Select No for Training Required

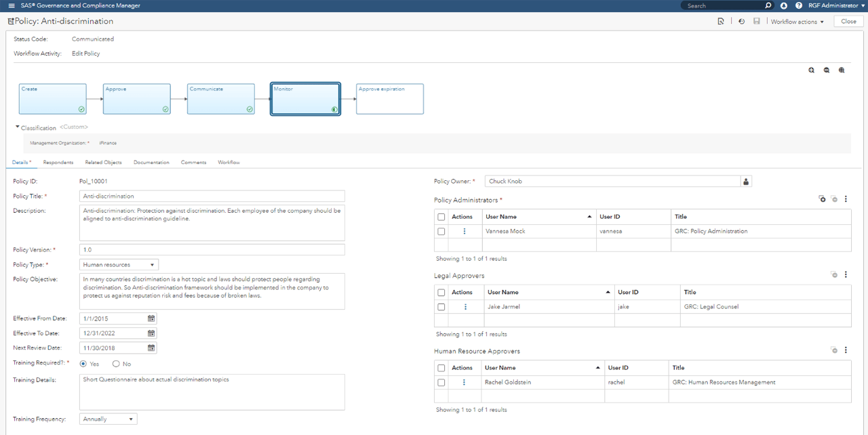pyautogui.click(x=116, y=364)
